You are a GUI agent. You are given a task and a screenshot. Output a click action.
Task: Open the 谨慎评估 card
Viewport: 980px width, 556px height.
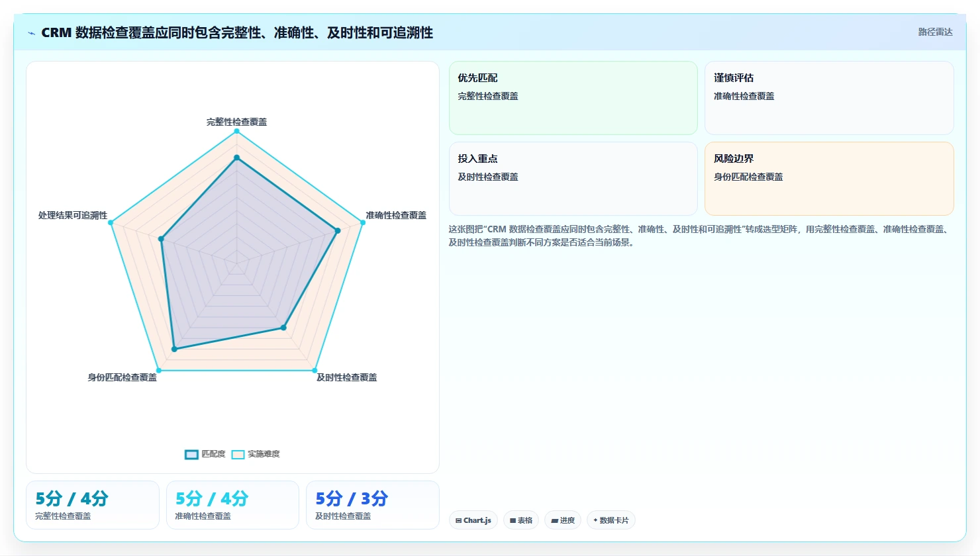tap(829, 98)
